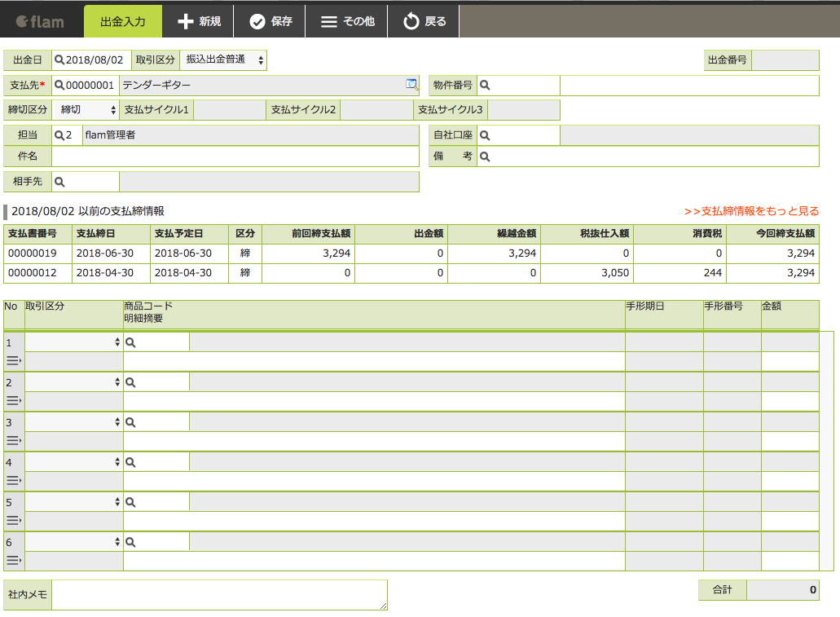The height and width of the screenshot is (617, 840).
Task: Click the 支払サイクル1 field
Action: tap(230, 110)
